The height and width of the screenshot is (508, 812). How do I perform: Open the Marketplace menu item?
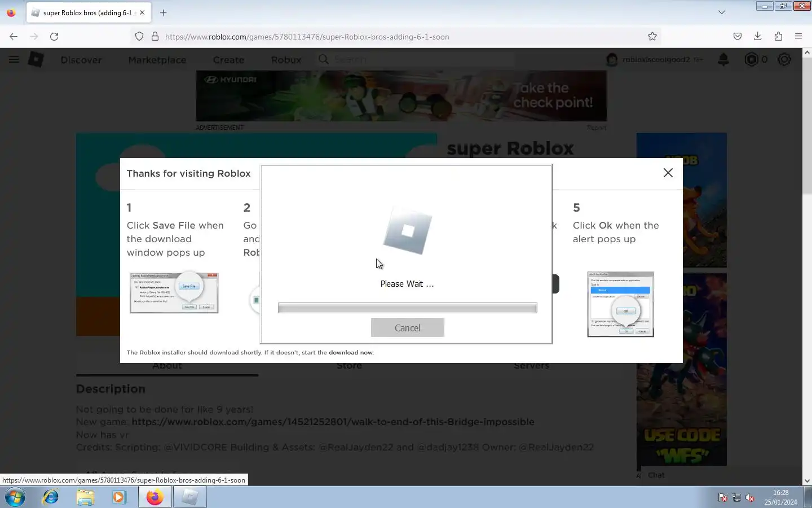tap(157, 60)
